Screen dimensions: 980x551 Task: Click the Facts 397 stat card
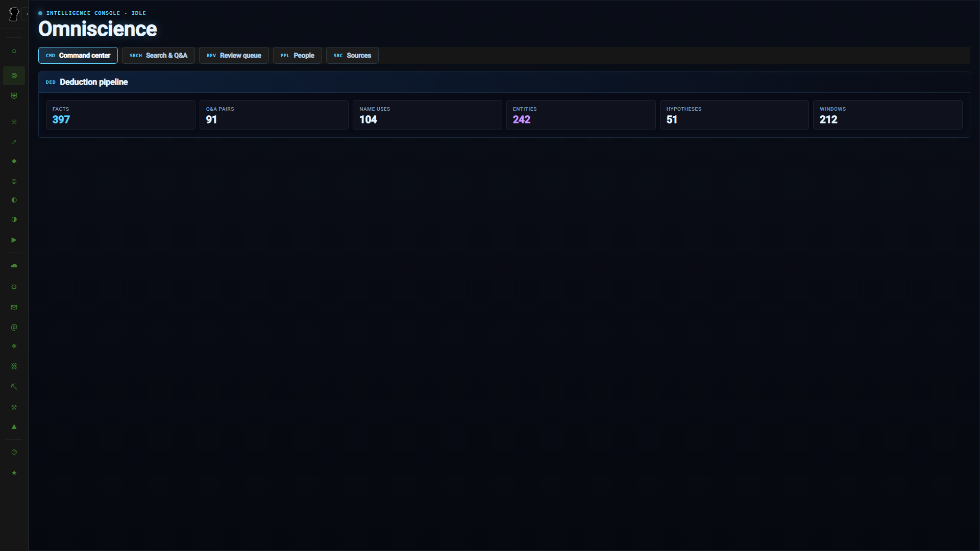click(120, 115)
